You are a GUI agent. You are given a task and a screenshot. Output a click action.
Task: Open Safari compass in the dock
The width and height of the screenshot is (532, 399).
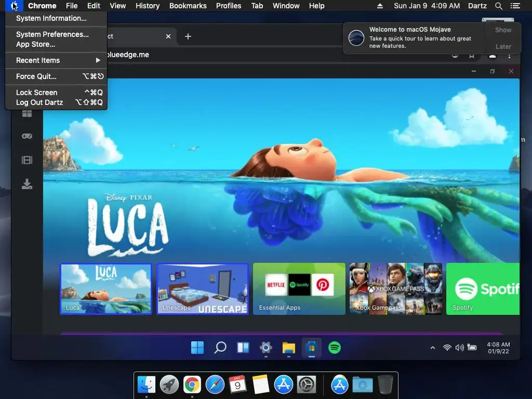pyautogui.click(x=215, y=384)
